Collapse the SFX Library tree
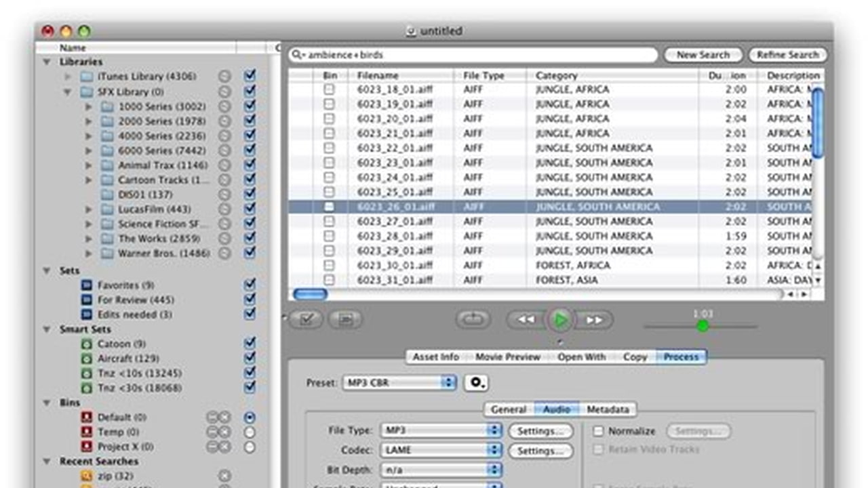The image size is (868, 488). pyautogui.click(x=68, y=91)
